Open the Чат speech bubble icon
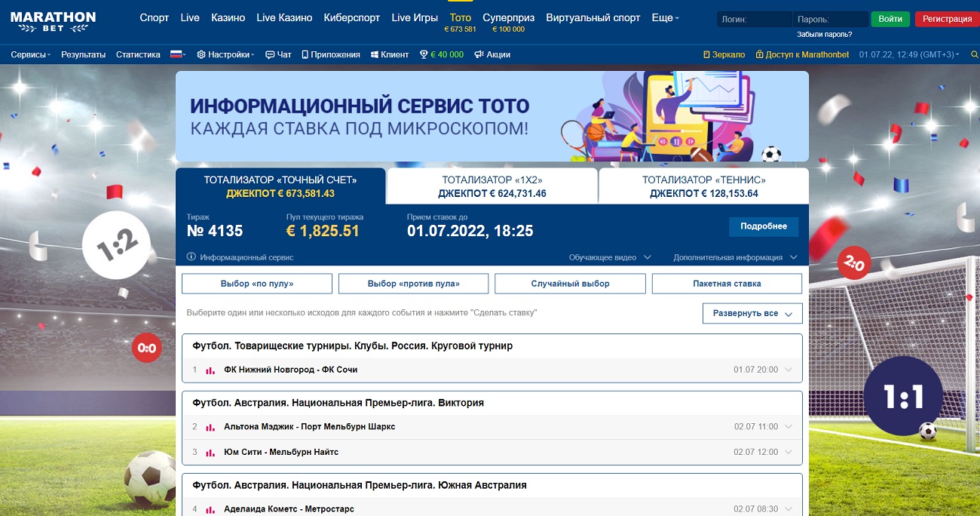Image resolution: width=980 pixels, height=516 pixels. [x=269, y=54]
